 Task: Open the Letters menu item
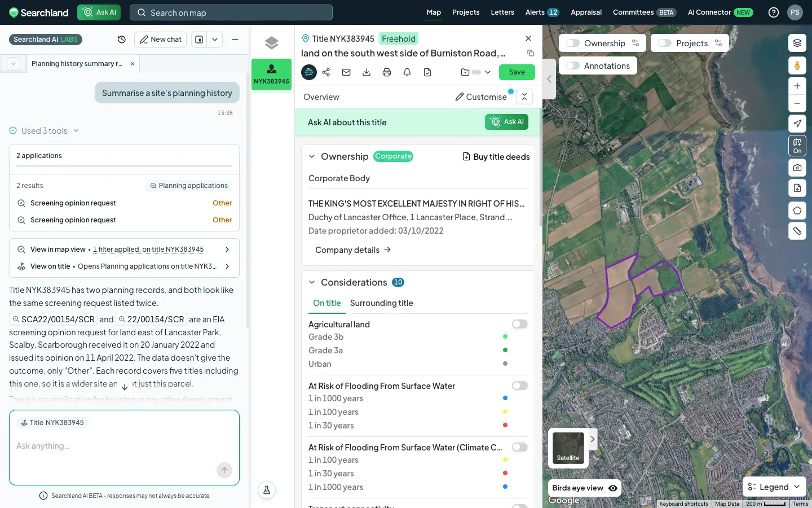point(502,12)
